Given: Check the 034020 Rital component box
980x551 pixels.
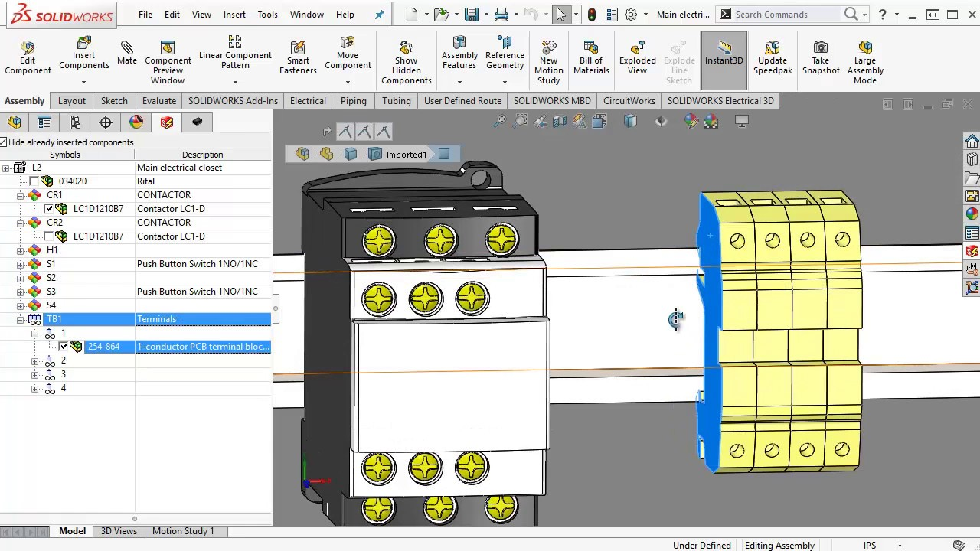Looking at the screenshot, I should pos(34,181).
